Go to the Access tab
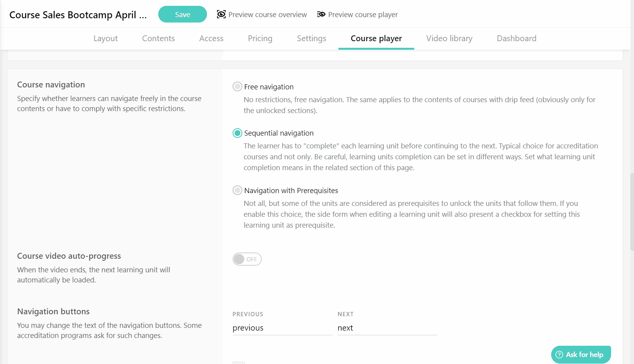Image resolution: width=634 pixels, height=364 pixels. (211, 38)
